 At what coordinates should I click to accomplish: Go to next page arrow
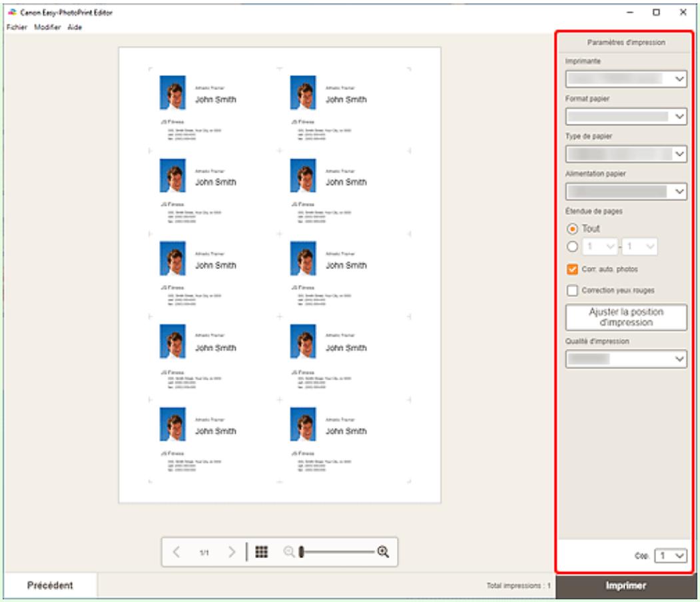pos(231,552)
